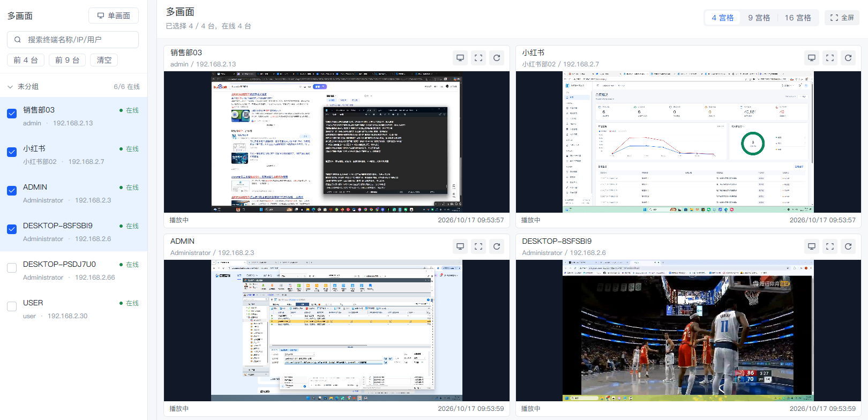
Task: Uncheck the 小红书 terminal checkbox
Action: 12,152
